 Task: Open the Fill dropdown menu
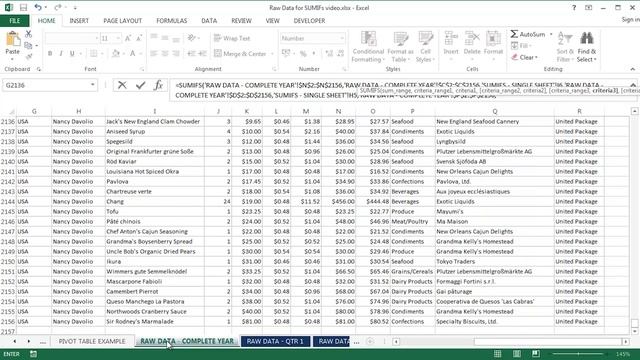click(x=521, y=46)
